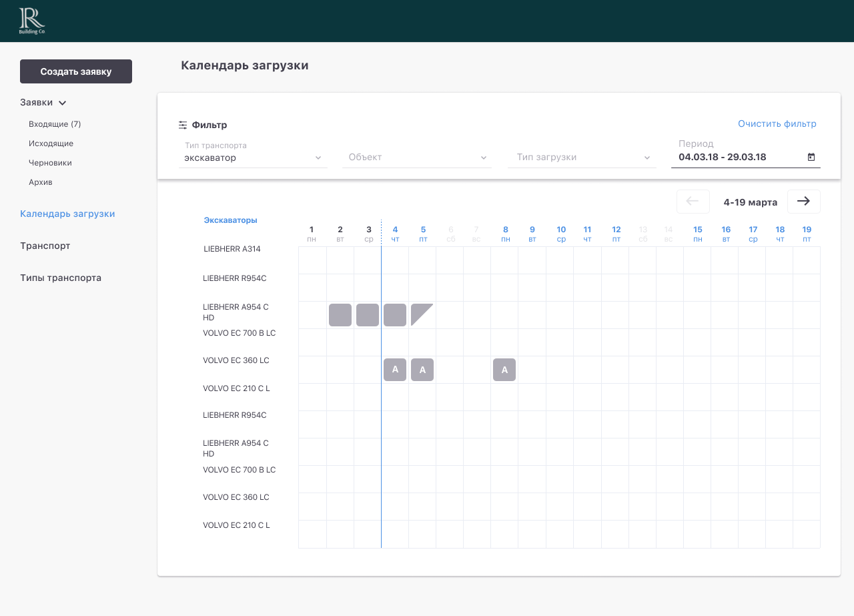This screenshot has width=854, height=616.
Task: Click day 8 пн column header
Action: [x=505, y=234]
